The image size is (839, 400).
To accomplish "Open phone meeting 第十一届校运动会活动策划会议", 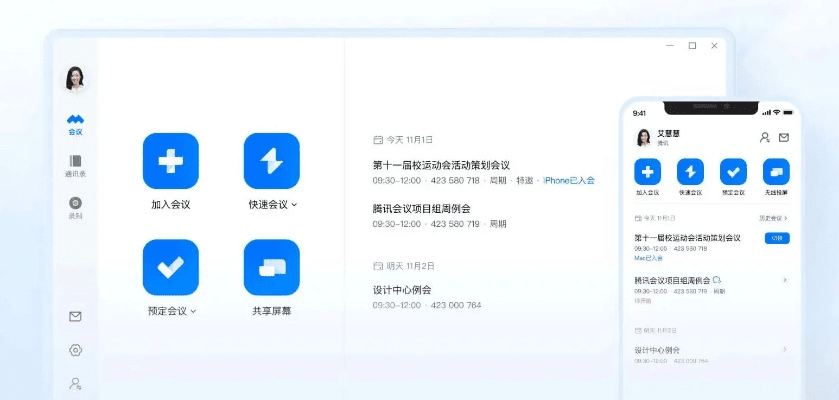I will [x=688, y=238].
